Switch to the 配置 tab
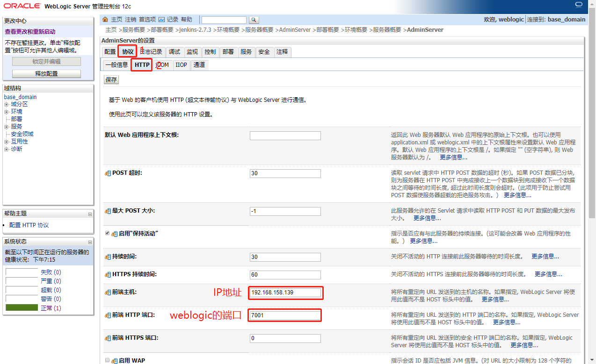Viewport: 596px width, 364px height. tap(110, 52)
